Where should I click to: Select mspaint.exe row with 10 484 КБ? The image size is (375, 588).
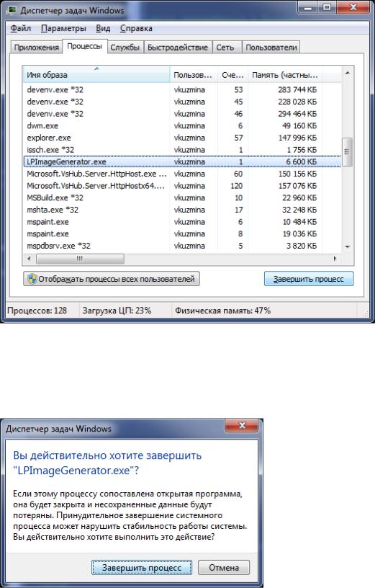click(x=182, y=222)
